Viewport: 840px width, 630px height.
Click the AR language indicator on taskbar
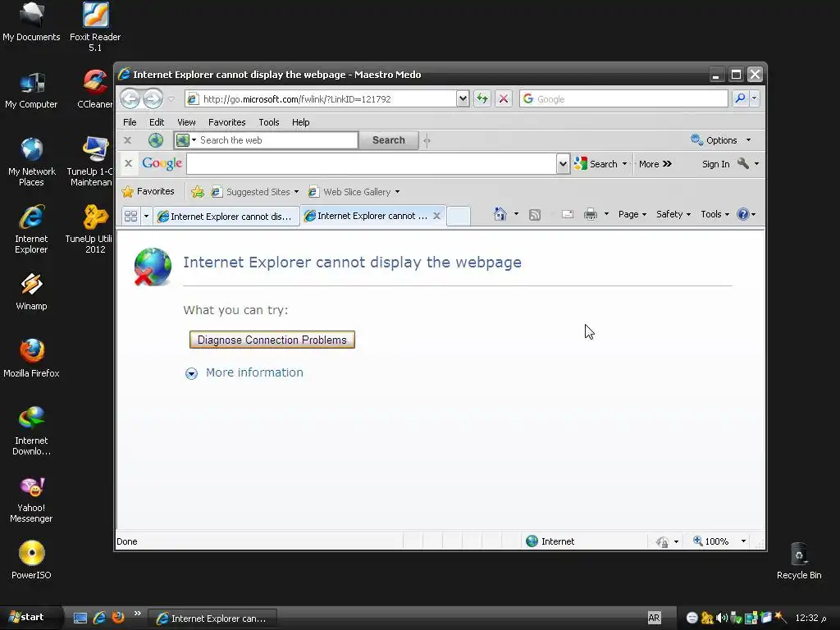654,618
